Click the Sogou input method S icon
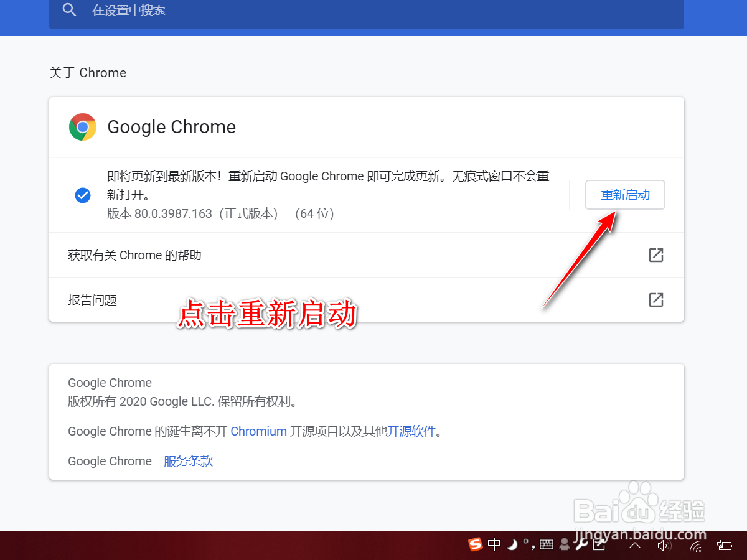The image size is (747, 560). click(476, 545)
